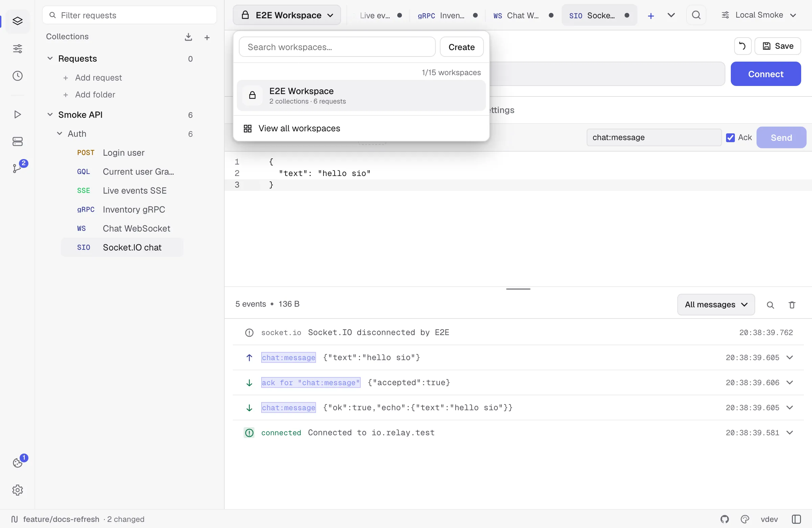
Task: Open the History clock icon
Action: pos(17,76)
